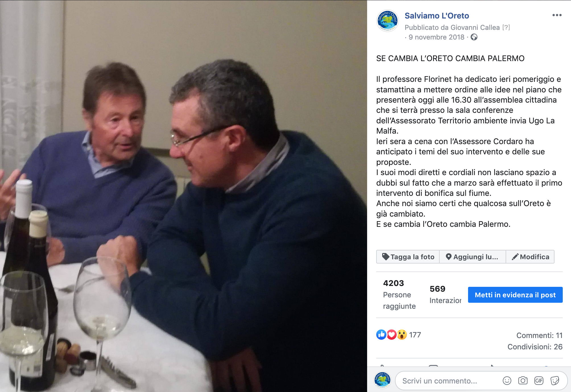Open the Commenti: 11 list

(x=539, y=335)
